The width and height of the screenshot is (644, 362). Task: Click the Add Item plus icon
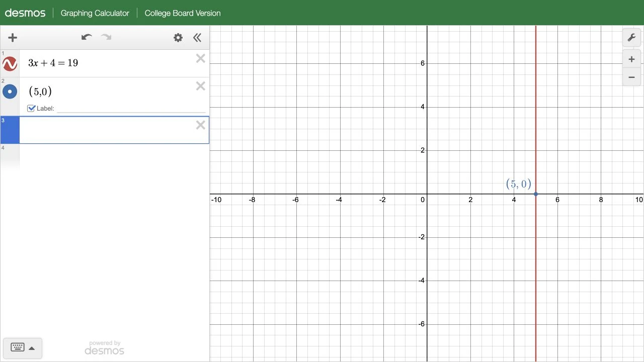(13, 37)
